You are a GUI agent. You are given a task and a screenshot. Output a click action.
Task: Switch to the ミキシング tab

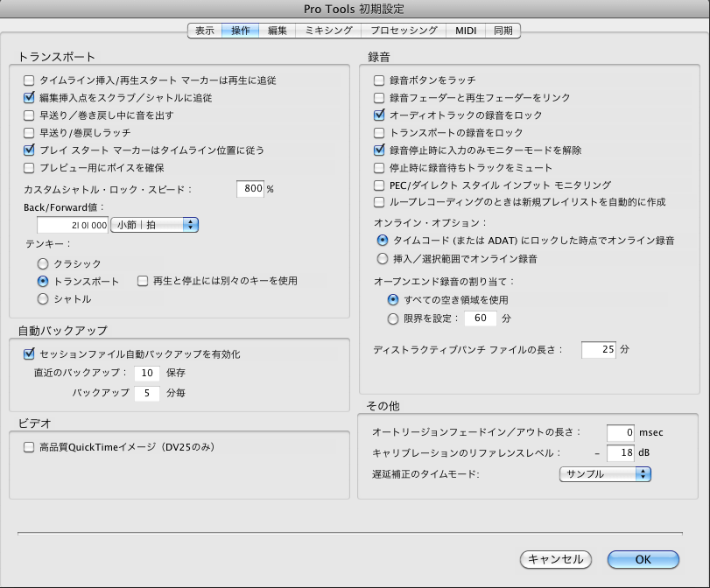pos(328,31)
